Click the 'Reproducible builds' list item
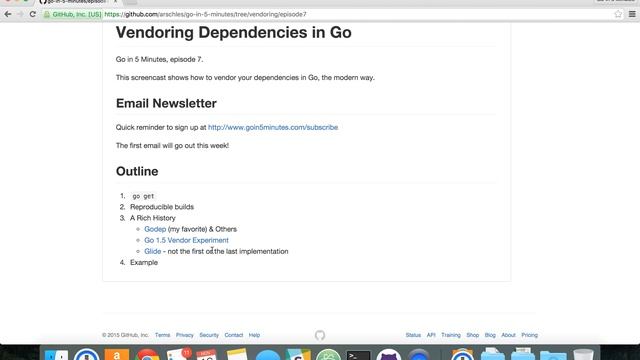 (x=162, y=207)
